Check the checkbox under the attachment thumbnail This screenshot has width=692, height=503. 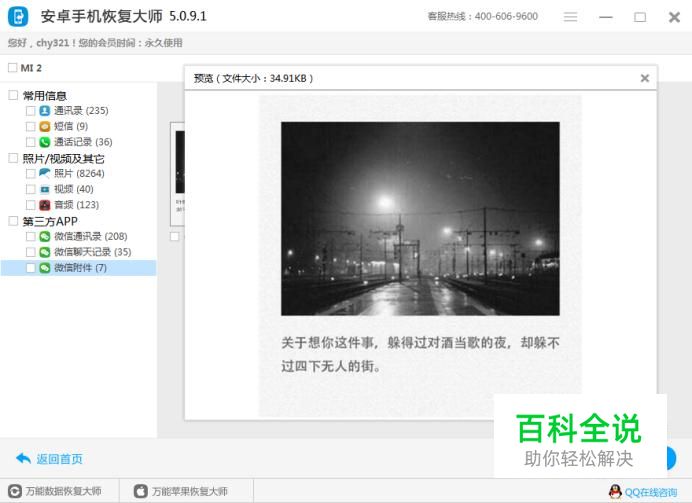(175, 236)
